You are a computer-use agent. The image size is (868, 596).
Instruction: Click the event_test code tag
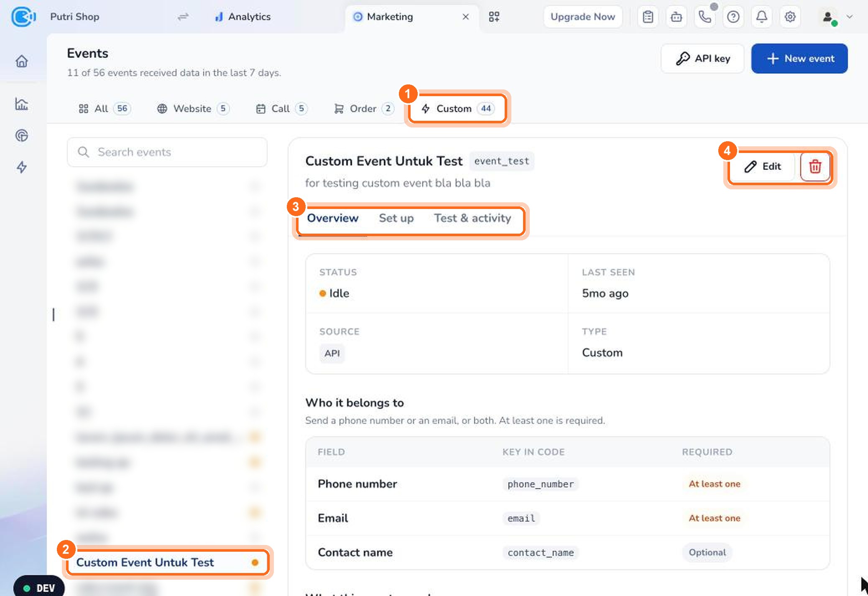502,161
